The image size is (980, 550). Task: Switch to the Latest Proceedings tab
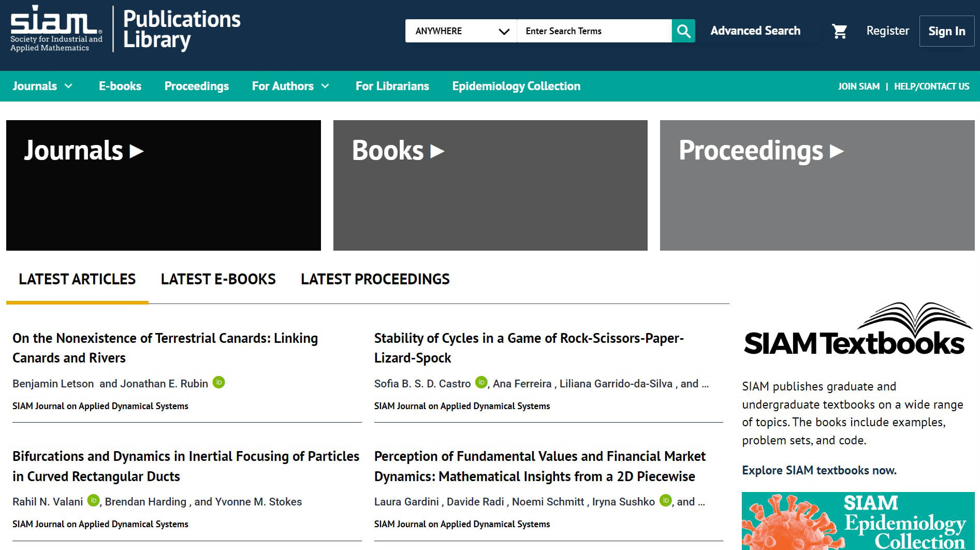[375, 279]
